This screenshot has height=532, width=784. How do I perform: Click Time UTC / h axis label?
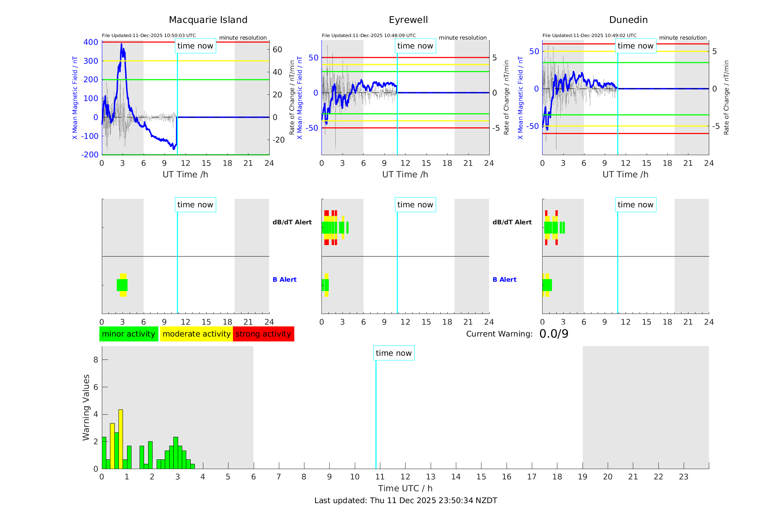point(405,488)
